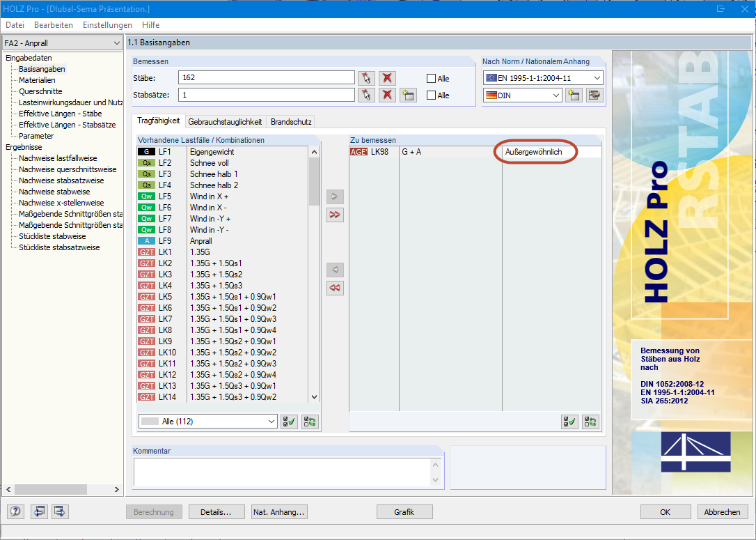This screenshot has height=540, width=756.
Task: Click scroll down arrow of load cases list
Action: (315, 397)
